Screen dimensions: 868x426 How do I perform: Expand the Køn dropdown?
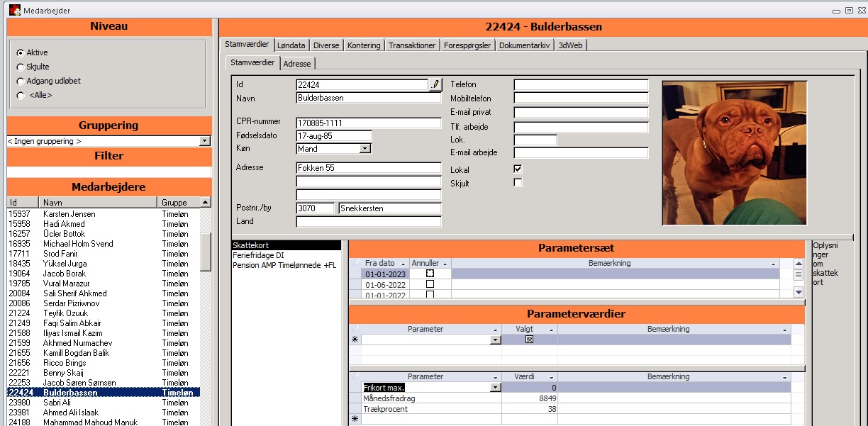pos(365,149)
